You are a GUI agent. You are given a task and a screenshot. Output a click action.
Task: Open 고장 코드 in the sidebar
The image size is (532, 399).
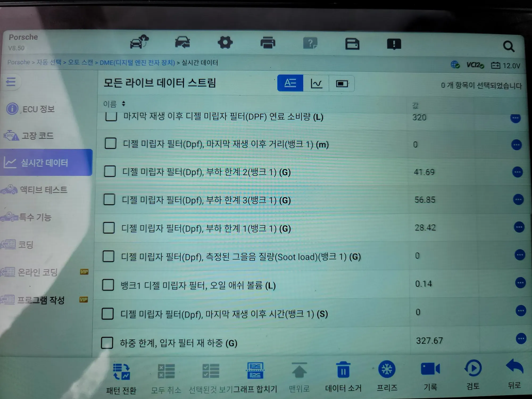29,136
